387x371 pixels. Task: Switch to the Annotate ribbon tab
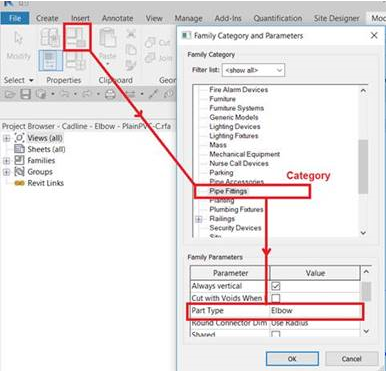117,18
